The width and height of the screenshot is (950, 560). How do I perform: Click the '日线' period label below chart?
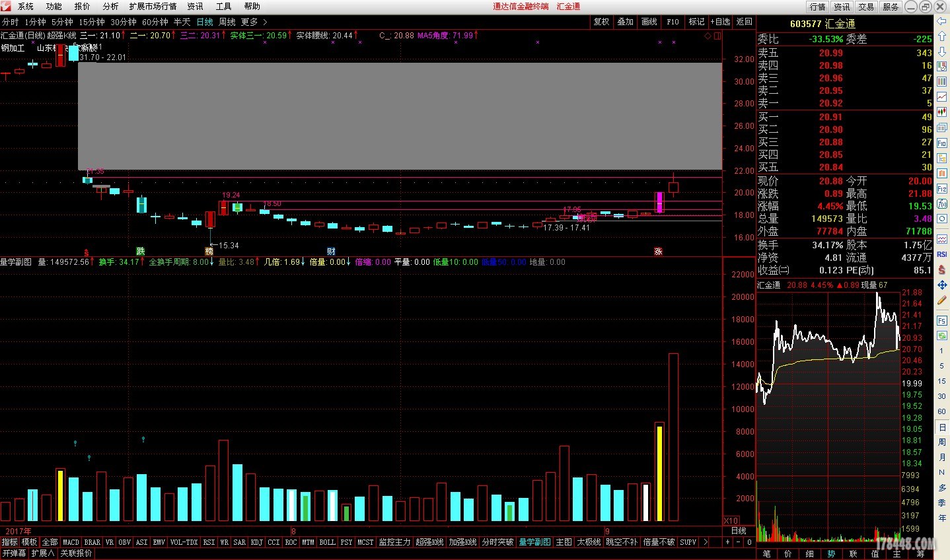pyautogui.click(x=739, y=531)
